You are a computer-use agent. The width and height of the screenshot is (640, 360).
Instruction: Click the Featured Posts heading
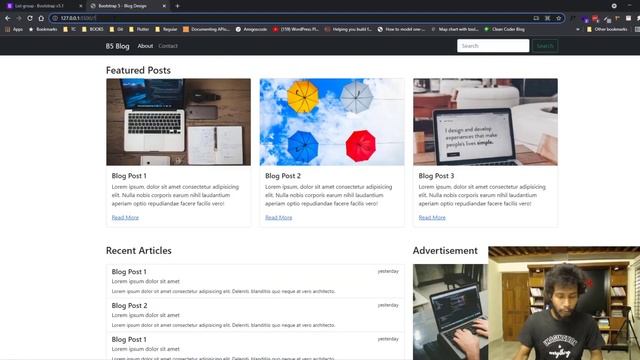(138, 70)
